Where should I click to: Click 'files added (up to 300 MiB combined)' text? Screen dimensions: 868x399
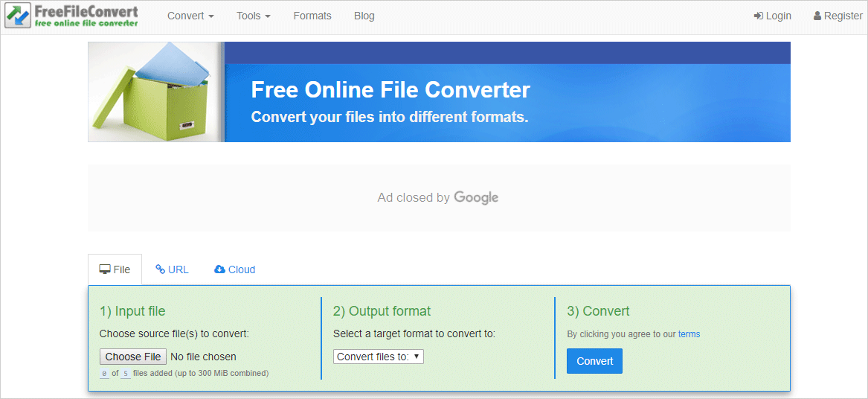coord(201,374)
